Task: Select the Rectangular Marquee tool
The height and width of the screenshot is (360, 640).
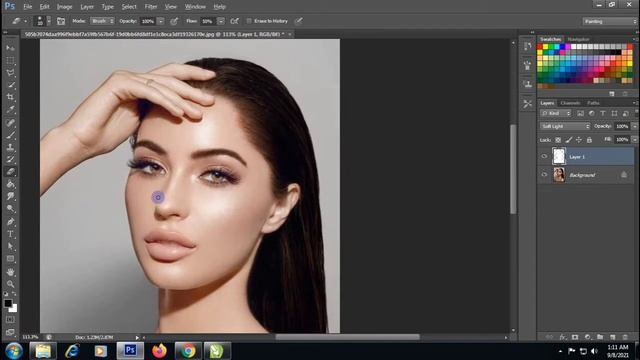Action: [x=10, y=60]
